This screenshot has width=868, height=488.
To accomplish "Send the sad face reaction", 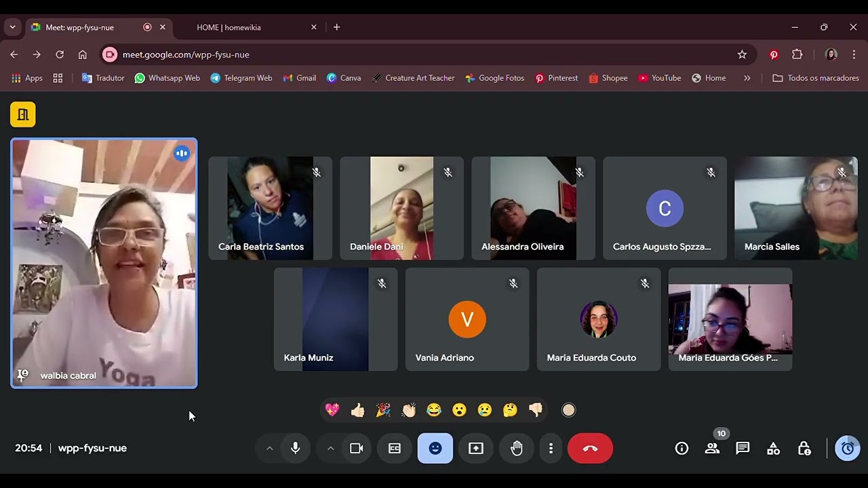I will point(484,410).
